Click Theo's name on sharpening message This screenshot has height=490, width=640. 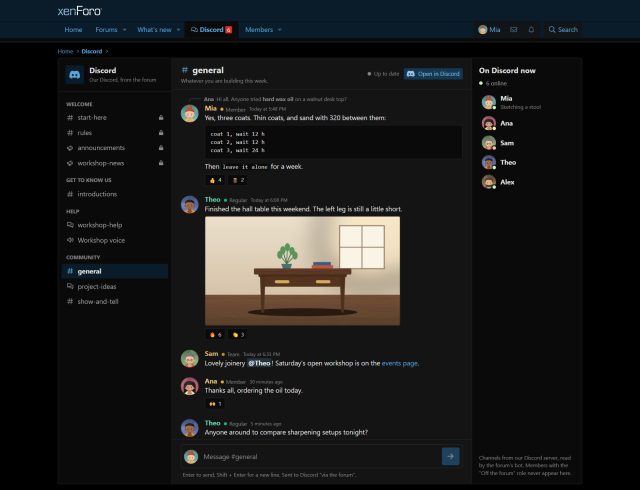click(212, 423)
